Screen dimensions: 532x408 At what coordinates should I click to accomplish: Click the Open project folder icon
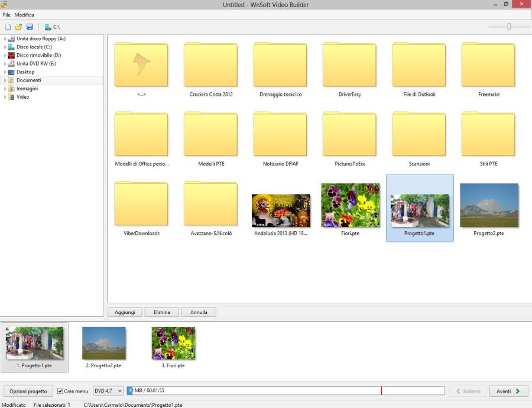tap(18, 27)
